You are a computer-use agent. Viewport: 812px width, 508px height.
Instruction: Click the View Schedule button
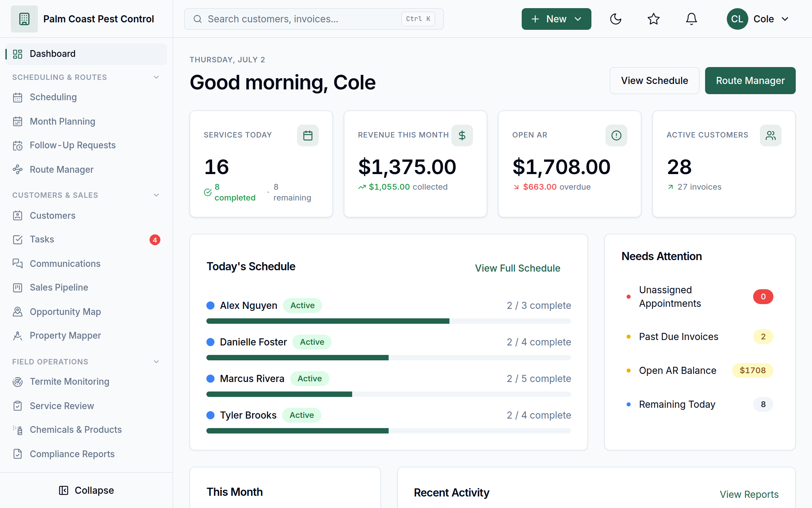[x=654, y=81]
